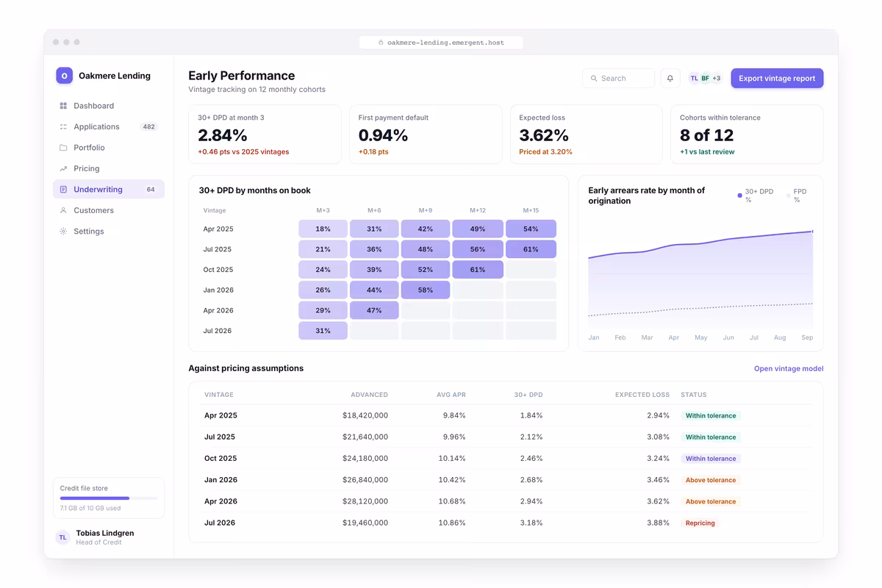The height and width of the screenshot is (588, 882).
Task: Click the Applications list icon
Action: click(63, 126)
